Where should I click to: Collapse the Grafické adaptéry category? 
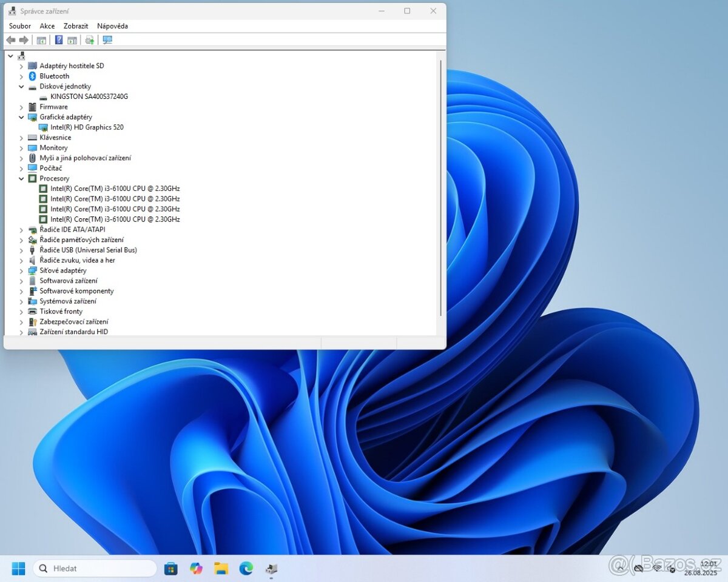click(21, 117)
